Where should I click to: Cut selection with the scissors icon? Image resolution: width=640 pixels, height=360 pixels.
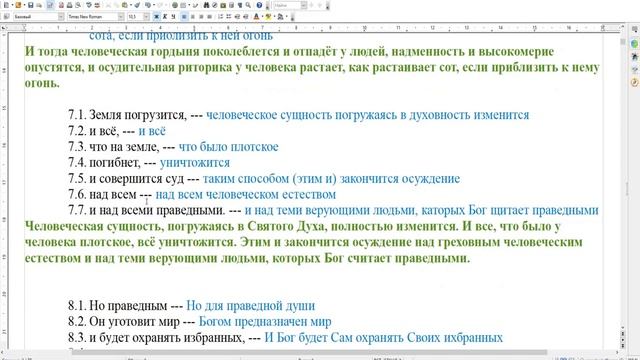click(108, 5)
